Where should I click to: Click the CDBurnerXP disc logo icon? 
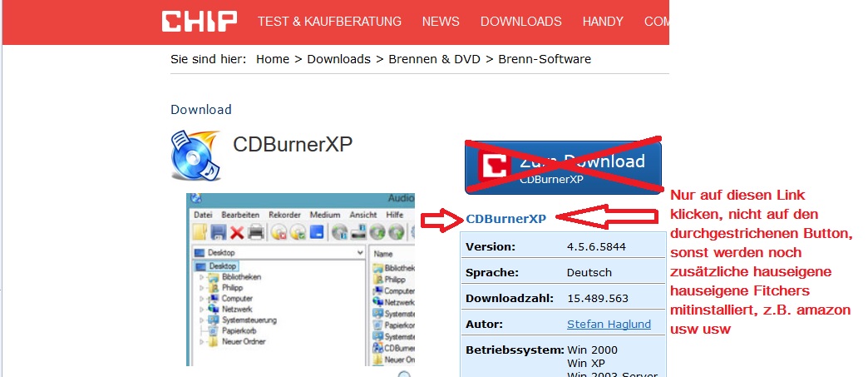195,156
